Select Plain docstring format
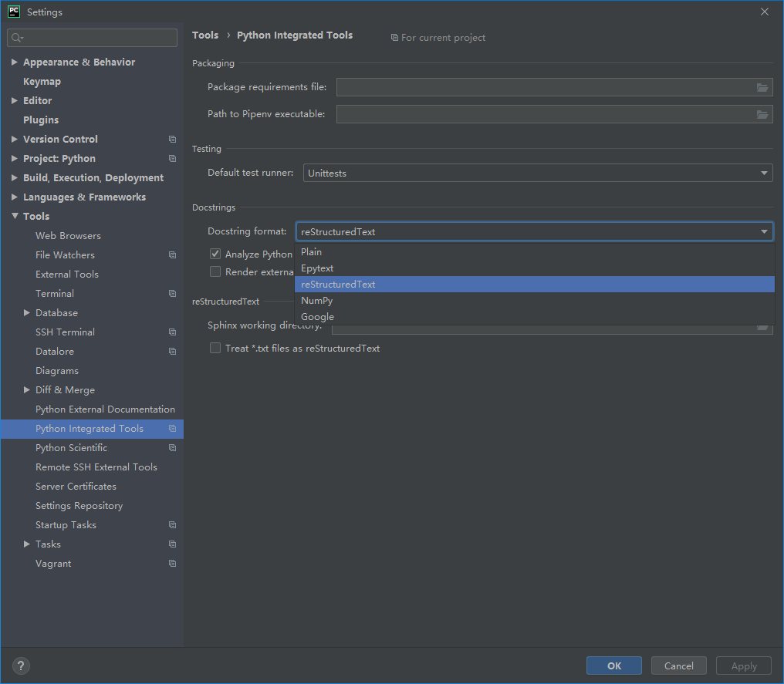 (x=535, y=252)
